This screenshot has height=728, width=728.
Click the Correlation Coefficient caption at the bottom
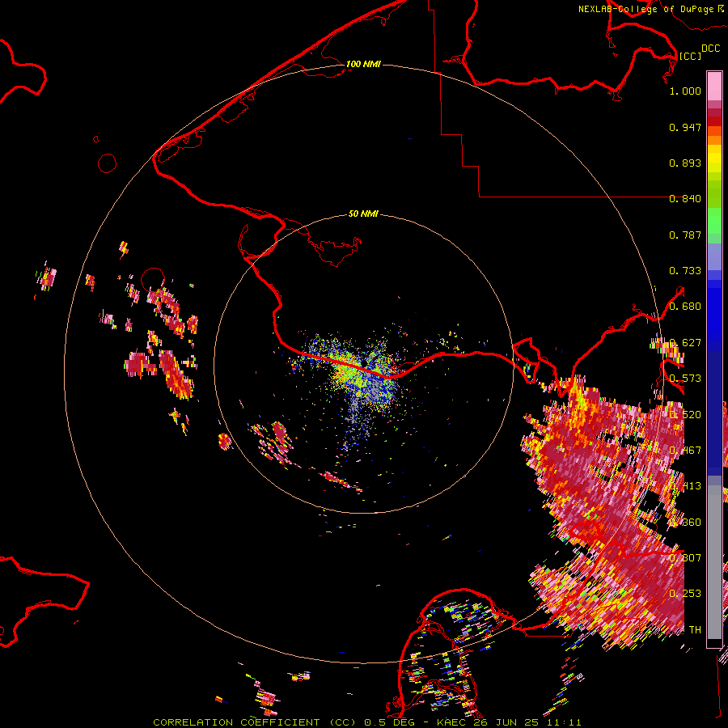(x=367, y=722)
